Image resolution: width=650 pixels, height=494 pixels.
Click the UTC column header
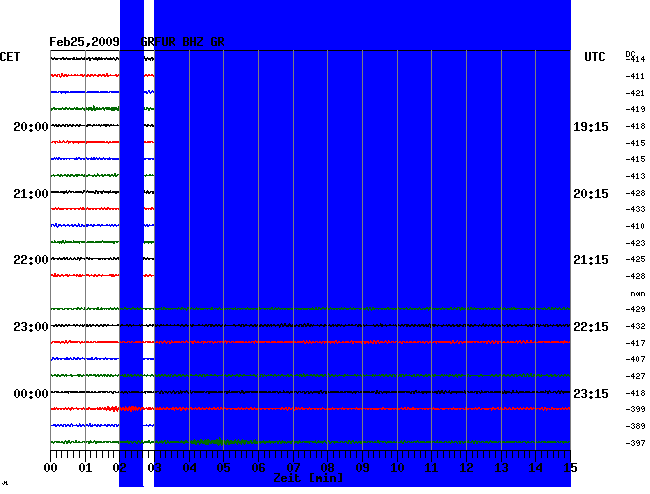(594, 57)
